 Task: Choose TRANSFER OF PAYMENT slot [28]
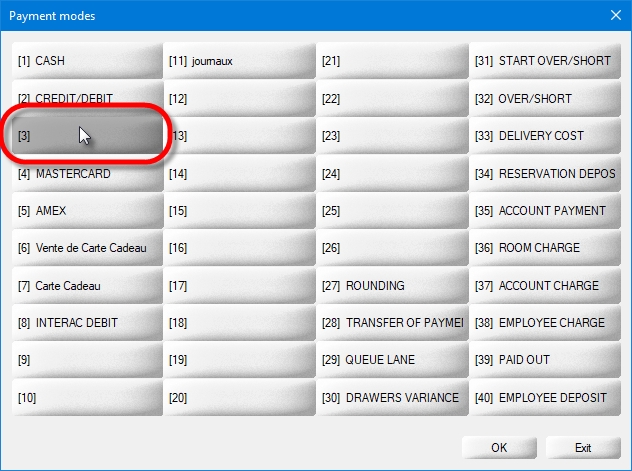coord(392,323)
